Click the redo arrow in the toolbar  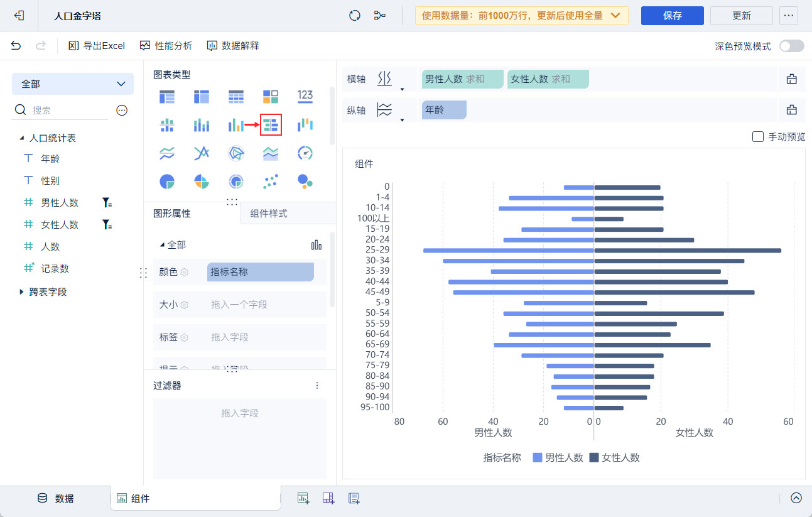(x=41, y=45)
